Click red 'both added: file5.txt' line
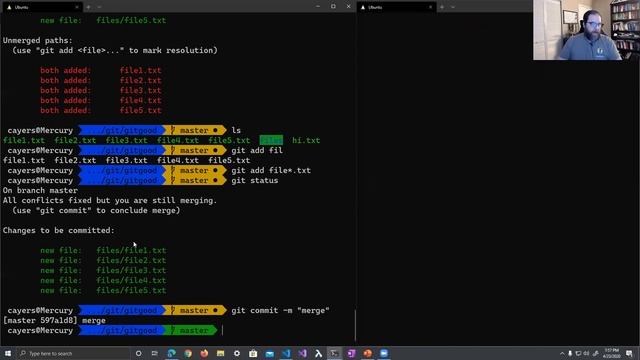The image size is (640, 360). pyautogui.click(x=101, y=111)
